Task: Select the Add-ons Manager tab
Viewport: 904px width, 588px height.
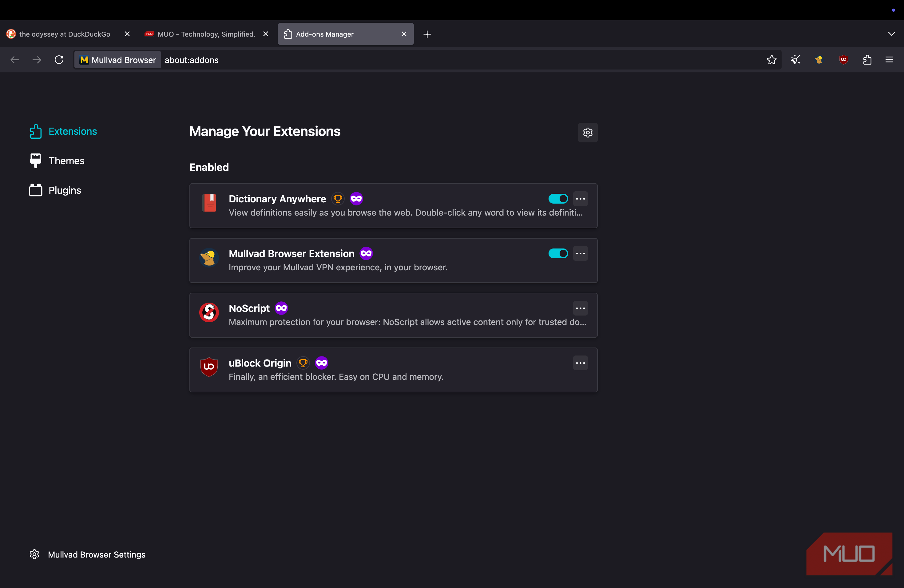Action: 346,34
